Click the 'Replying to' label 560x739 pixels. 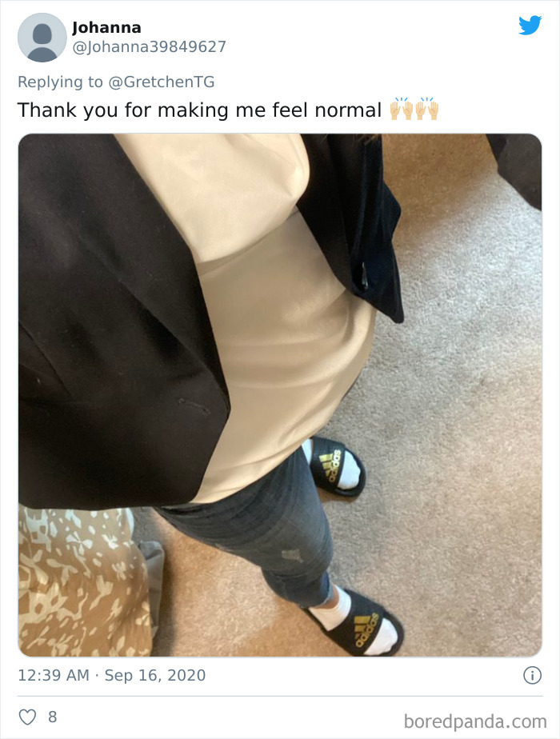[x=60, y=82]
